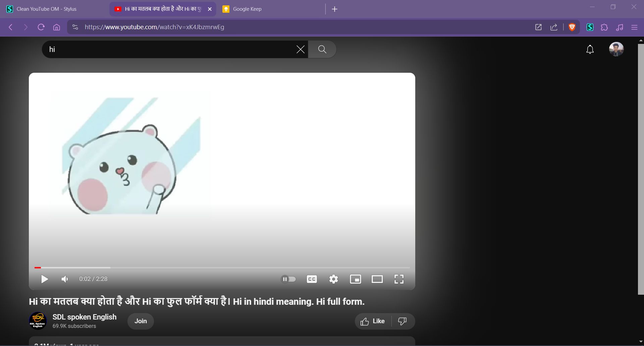Click the video title text

(197, 301)
